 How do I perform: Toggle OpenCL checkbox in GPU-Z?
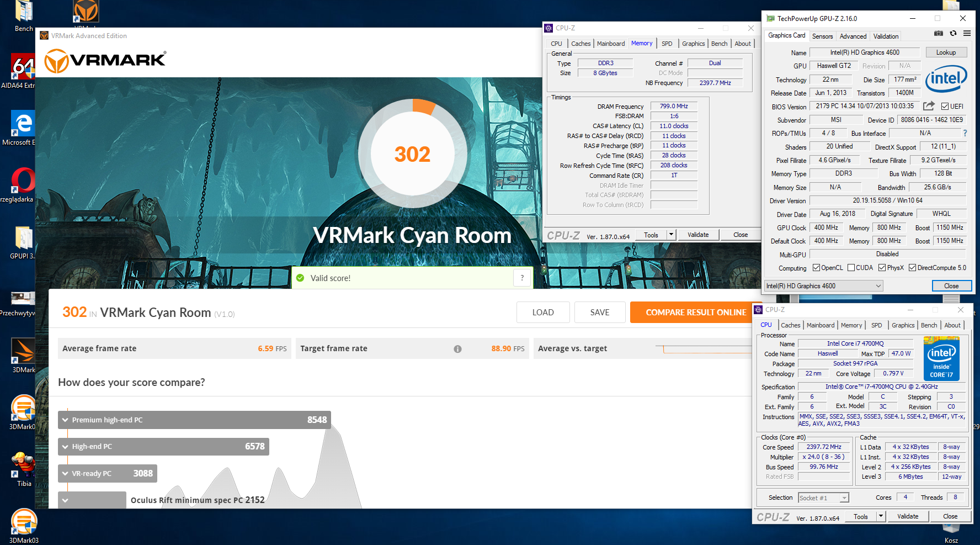pyautogui.click(x=816, y=268)
